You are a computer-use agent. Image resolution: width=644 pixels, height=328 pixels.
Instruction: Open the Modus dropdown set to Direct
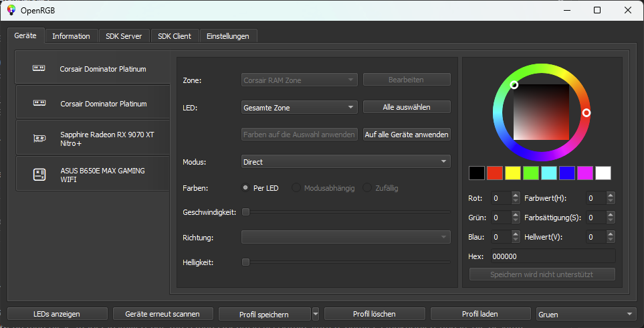tap(346, 161)
